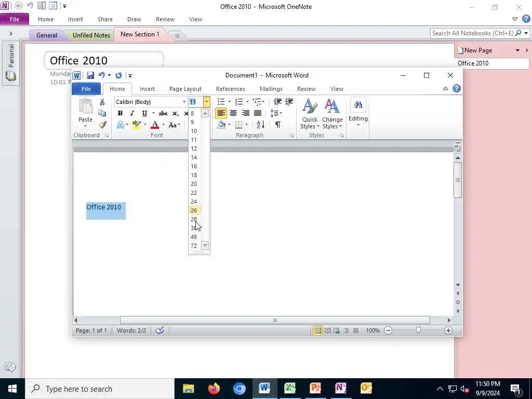Image resolution: width=532 pixels, height=399 pixels.
Task: Toggle Center alignment
Action: 233,113
